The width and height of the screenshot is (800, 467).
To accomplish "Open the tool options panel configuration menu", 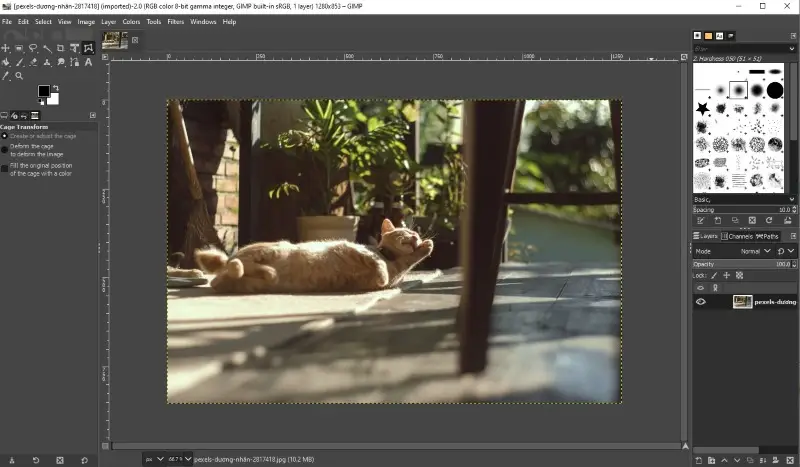I will coord(93,115).
